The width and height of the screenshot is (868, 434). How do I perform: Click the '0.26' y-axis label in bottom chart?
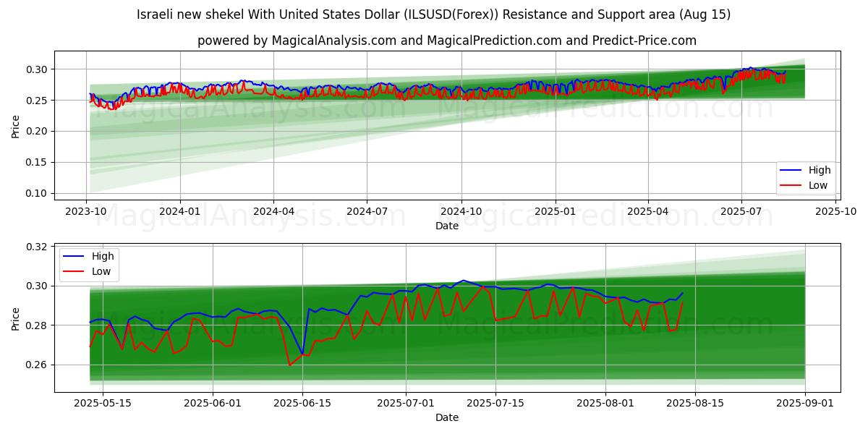pyautogui.click(x=38, y=365)
